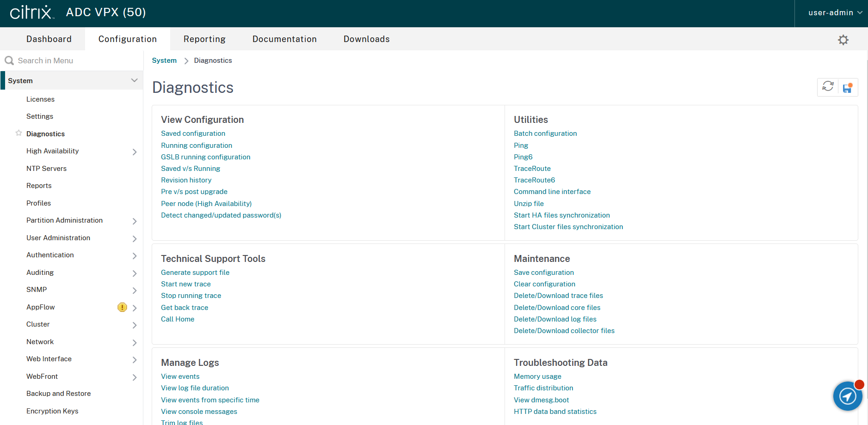
Task: Open the Running configuration link
Action: (x=197, y=146)
